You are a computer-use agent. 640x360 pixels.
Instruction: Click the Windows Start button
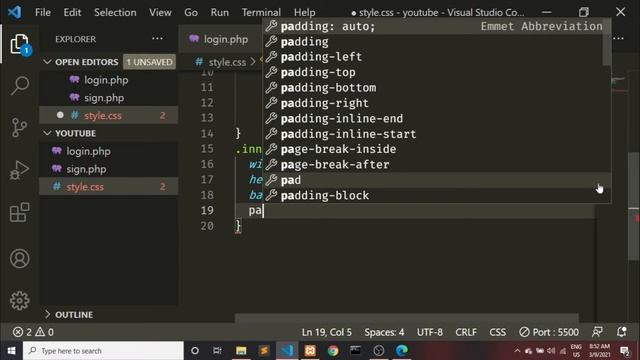point(11,351)
